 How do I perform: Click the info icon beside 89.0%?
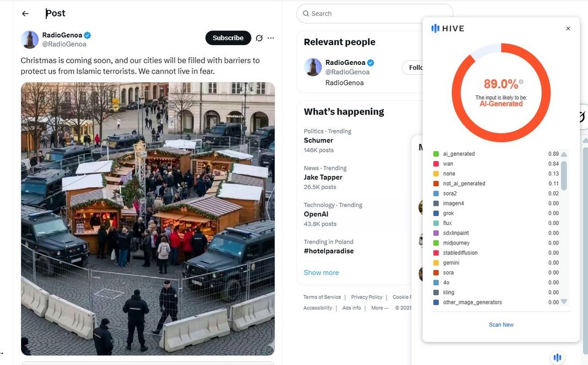521,82
